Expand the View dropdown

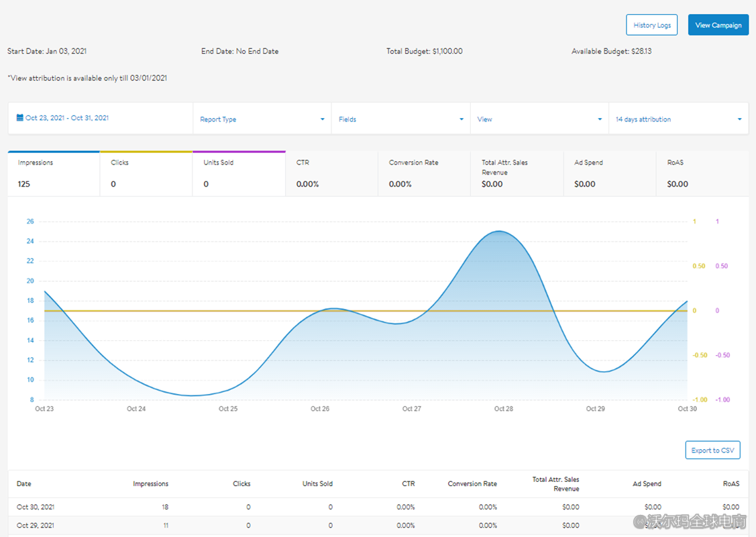(539, 119)
